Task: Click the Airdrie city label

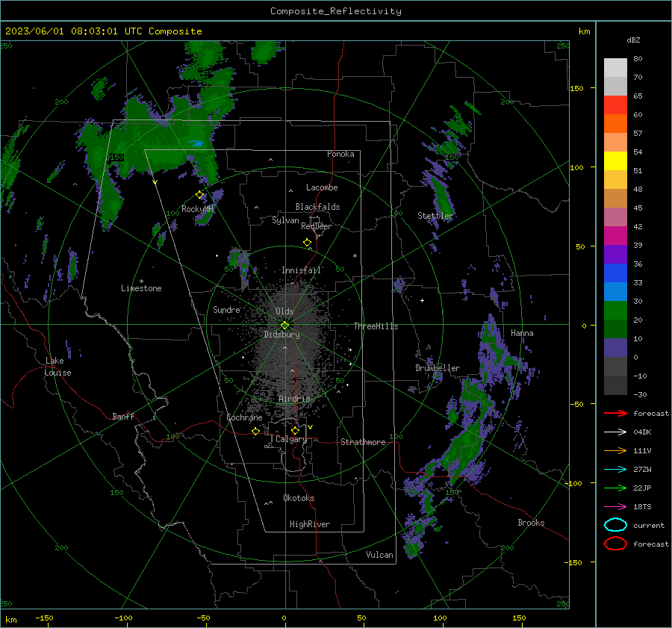Action: [294, 399]
